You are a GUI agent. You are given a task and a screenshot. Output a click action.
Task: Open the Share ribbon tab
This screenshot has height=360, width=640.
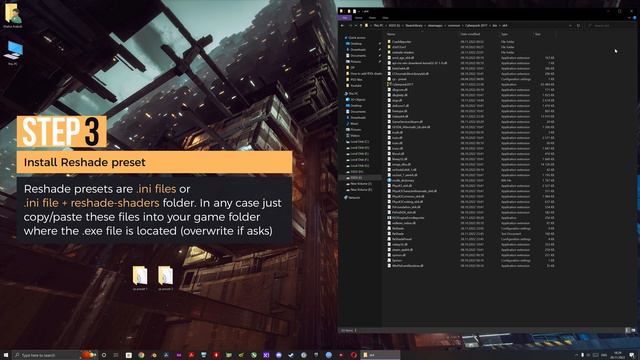pyautogui.click(x=372, y=18)
